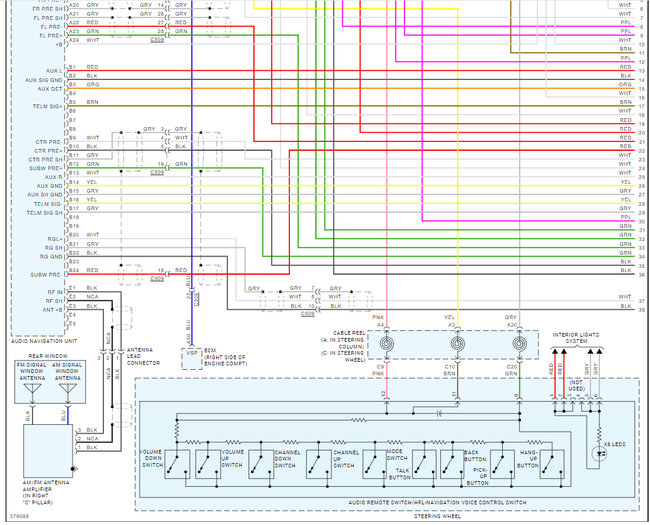
Task: Click the cable reel spiral on the GRY wire
Action: click(519, 344)
